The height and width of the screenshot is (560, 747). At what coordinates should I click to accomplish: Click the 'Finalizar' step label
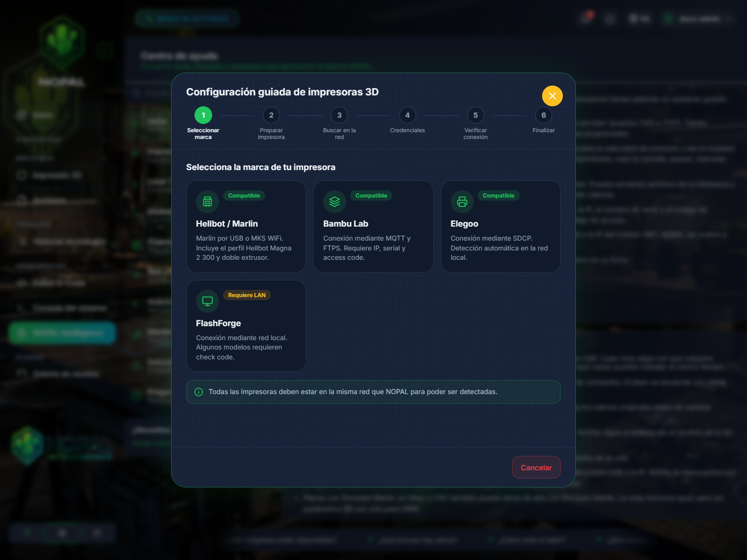[x=544, y=130]
